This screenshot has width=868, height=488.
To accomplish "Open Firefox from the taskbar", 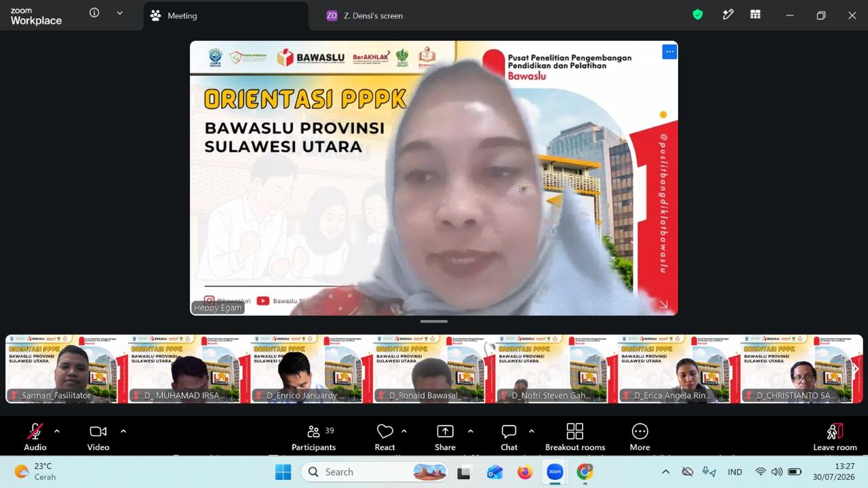I will point(524,472).
